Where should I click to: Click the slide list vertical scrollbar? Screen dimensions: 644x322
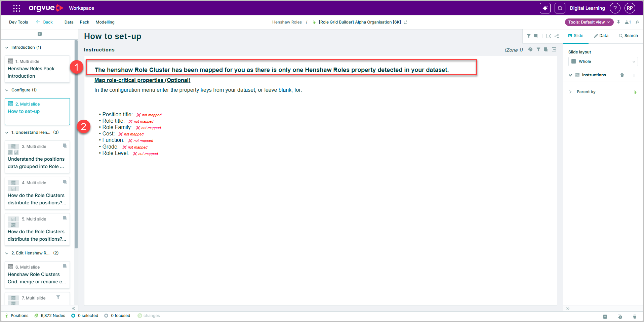click(x=76, y=145)
